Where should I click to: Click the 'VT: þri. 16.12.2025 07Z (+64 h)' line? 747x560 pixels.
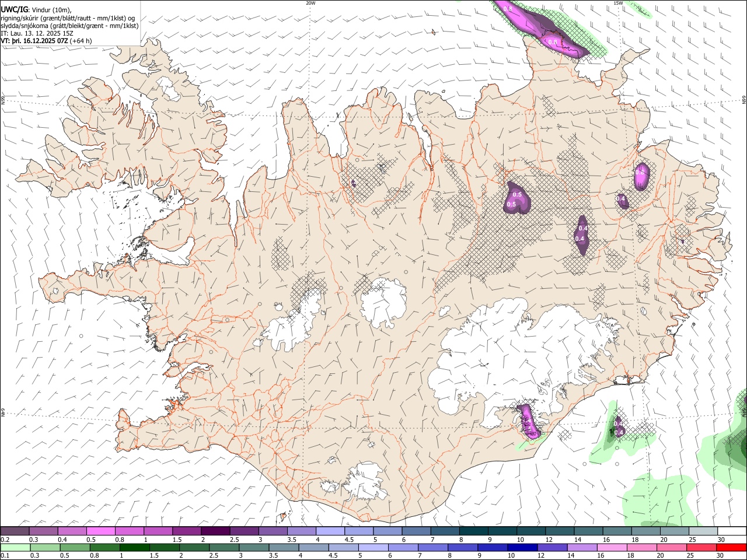point(46,41)
